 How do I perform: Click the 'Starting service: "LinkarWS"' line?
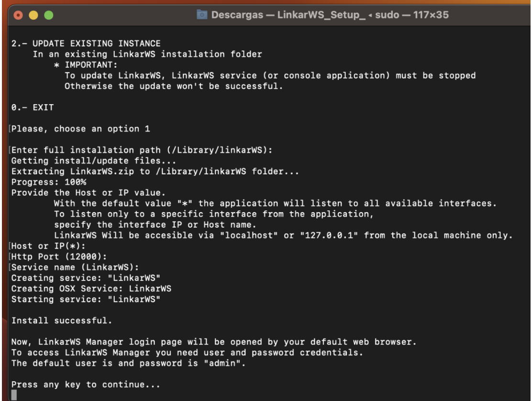click(x=86, y=299)
